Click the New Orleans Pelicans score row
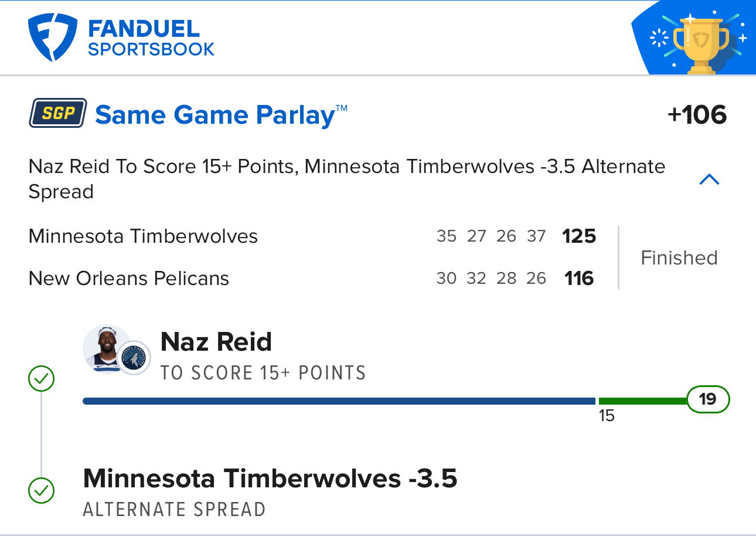This screenshot has width=756, height=536. click(x=129, y=278)
